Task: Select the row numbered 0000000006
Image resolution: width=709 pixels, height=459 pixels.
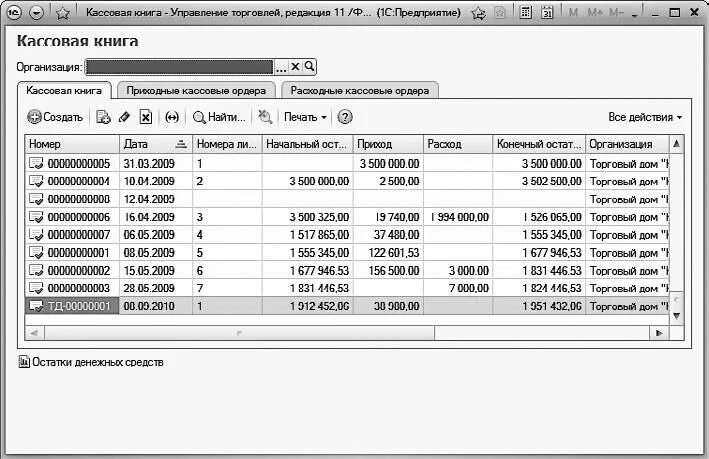Action: click(347, 217)
